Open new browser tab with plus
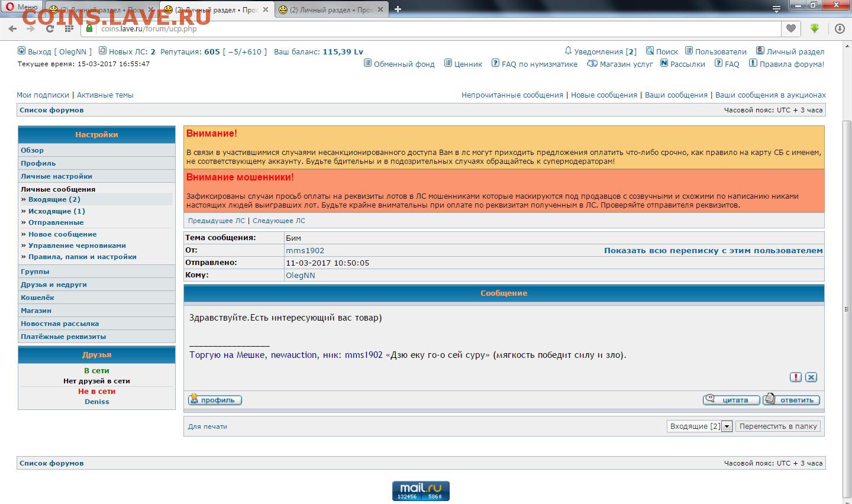The image size is (852, 504). pyautogui.click(x=398, y=9)
